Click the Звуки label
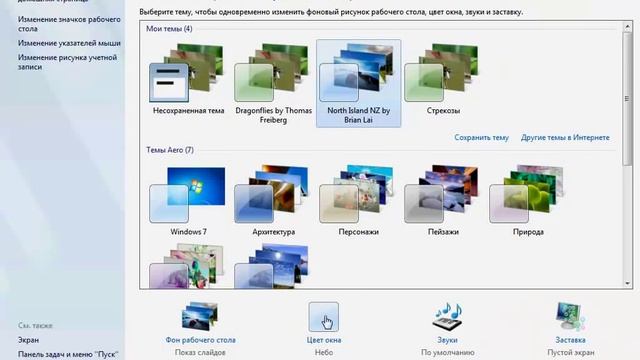640x360 pixels. tap(447, 340)
